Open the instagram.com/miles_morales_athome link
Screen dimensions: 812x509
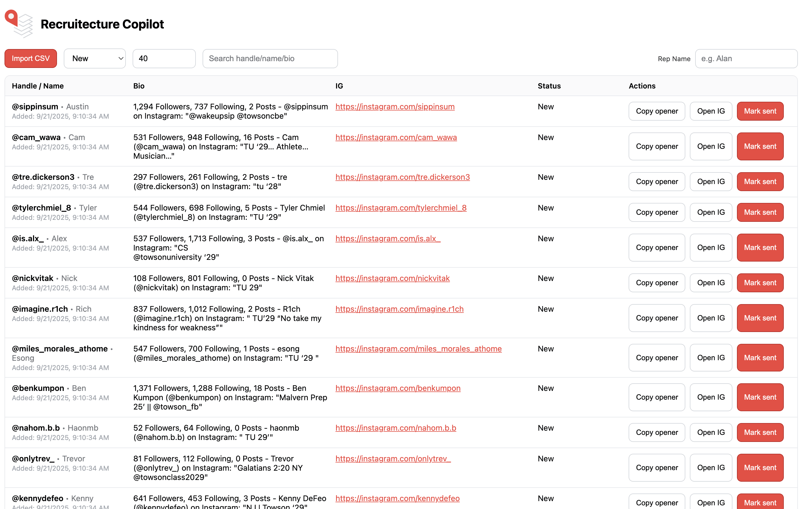418,349
